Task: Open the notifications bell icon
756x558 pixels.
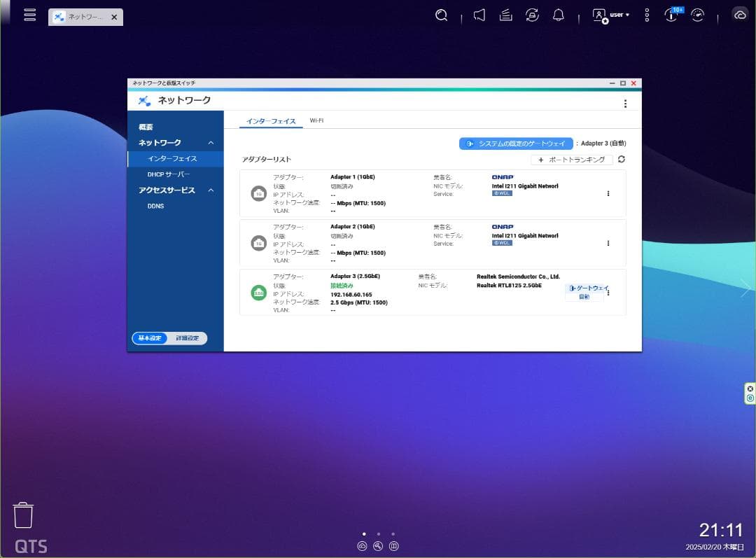Action: [558, 15]
